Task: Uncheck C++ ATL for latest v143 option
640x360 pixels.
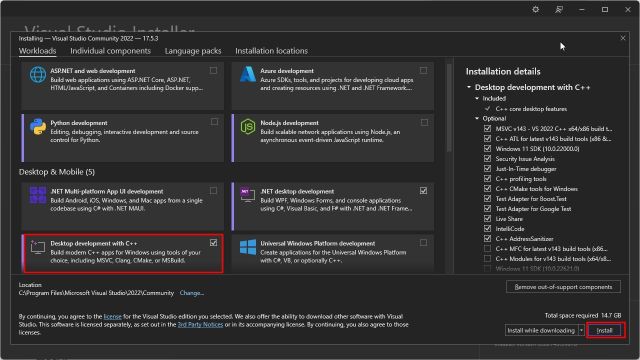Action: [x=487, y=138]
